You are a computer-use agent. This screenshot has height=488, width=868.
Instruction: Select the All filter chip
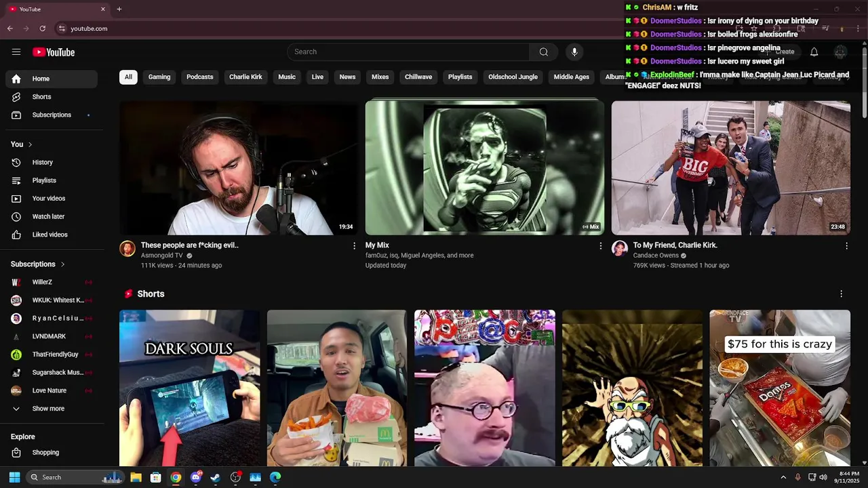(x=128, y=77)
